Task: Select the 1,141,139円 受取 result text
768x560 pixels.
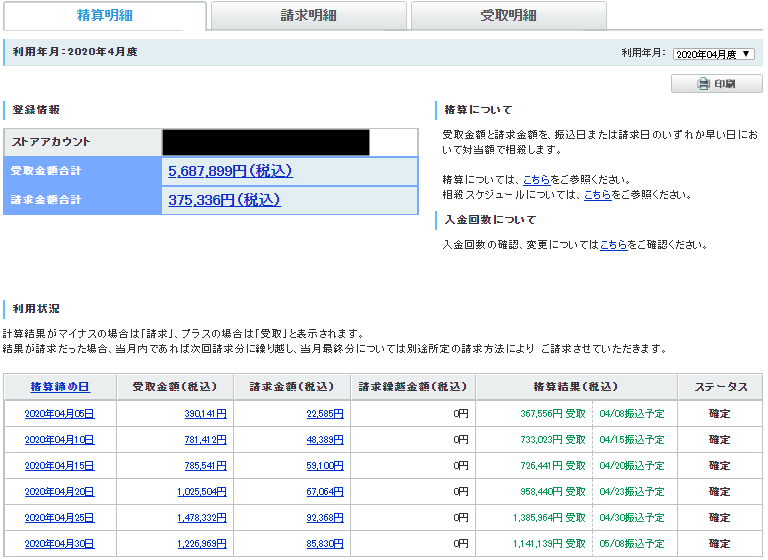Action: pos(550,544)
